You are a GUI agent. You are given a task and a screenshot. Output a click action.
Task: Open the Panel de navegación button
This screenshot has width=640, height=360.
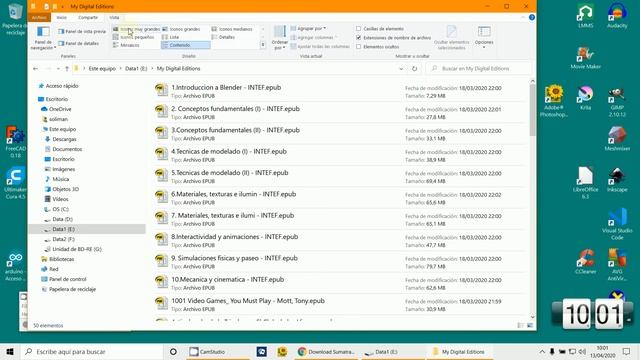[x=43, y=38]
